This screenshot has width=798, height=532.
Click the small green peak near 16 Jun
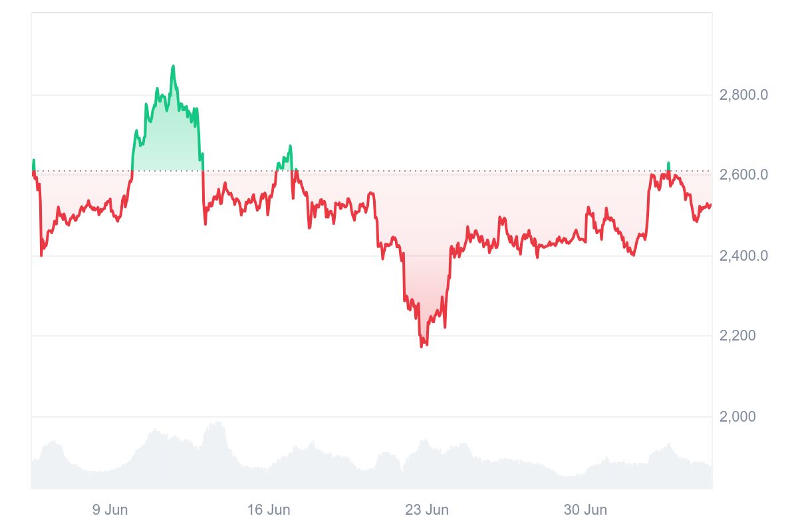tap(290, 146)
